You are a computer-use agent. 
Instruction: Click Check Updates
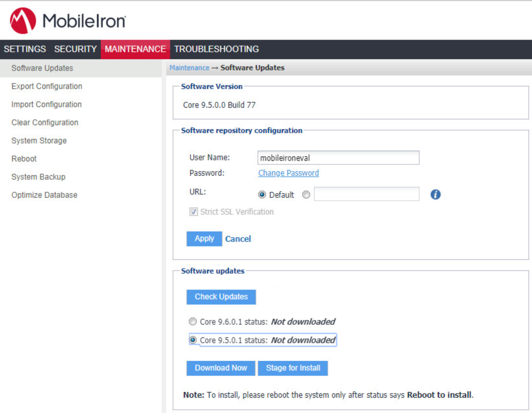click(x=221, y=297)
